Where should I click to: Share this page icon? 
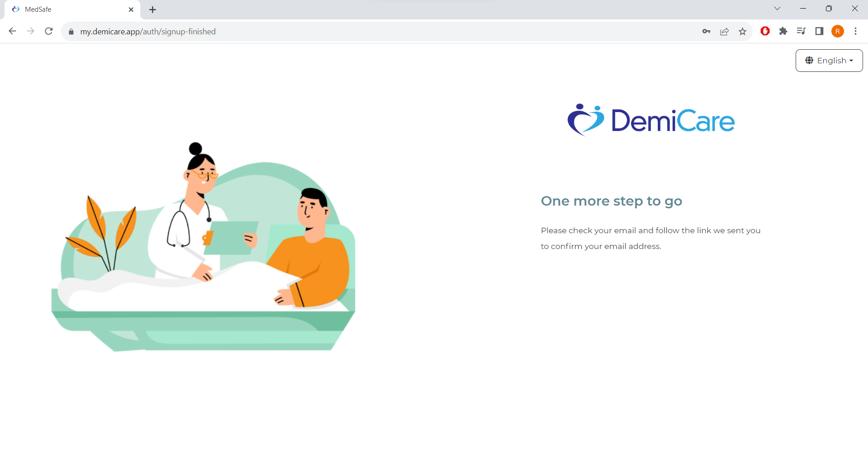724,31
